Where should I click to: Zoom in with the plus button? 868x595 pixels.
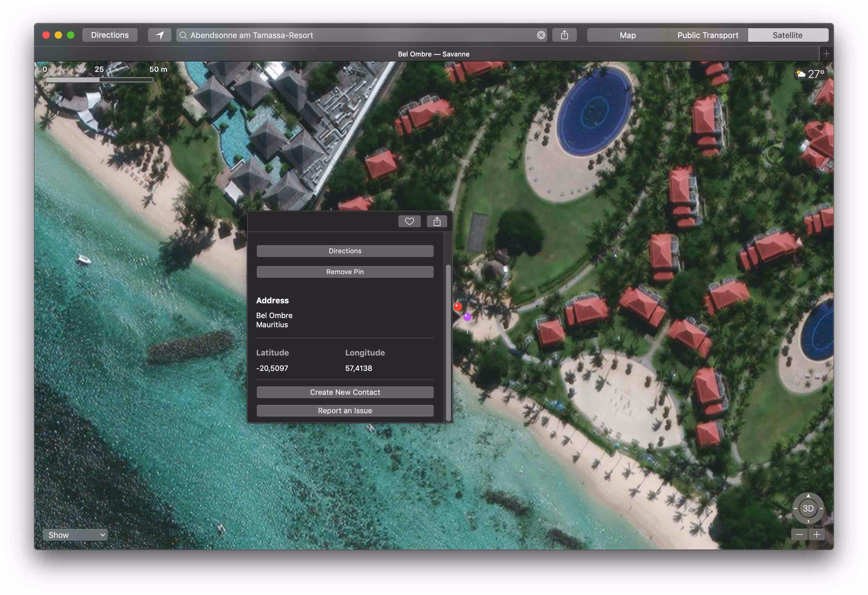pos(817,535)
